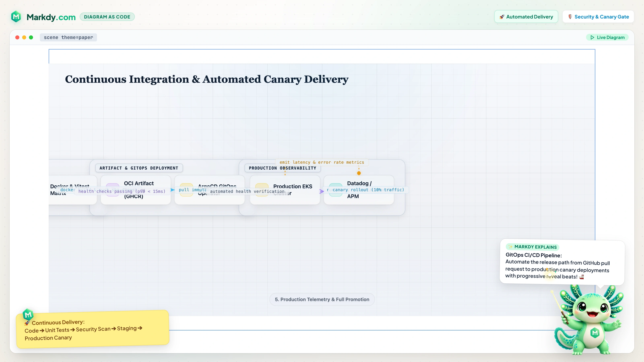Click the DIAGRAM AS CODE badge
This screenshot has width=644, height=362.
(x=107, y=17)
